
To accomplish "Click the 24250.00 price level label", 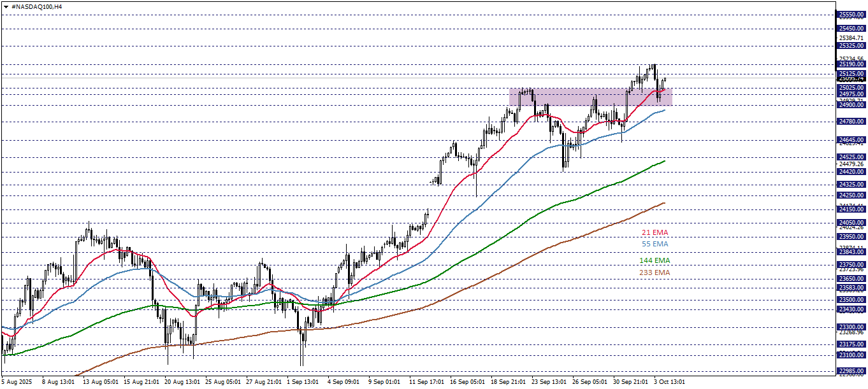I will click(x=851, y=195).
